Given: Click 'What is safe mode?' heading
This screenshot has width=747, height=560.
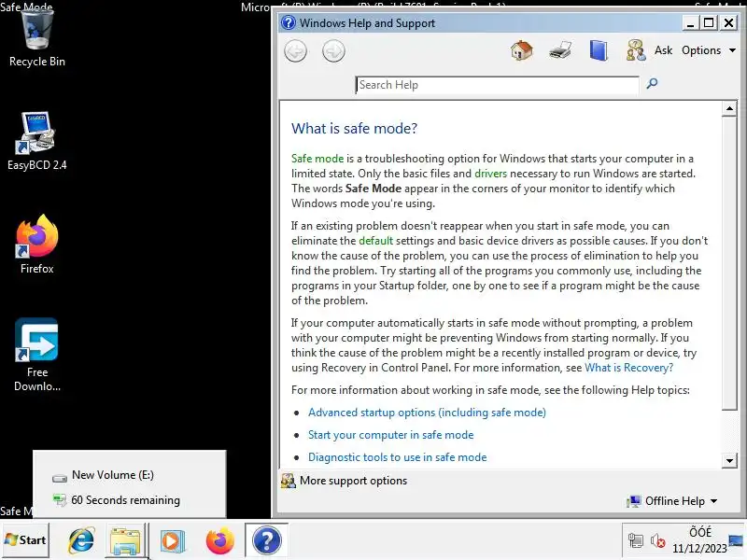Looking at the screenshot, I should click(354, 128).
